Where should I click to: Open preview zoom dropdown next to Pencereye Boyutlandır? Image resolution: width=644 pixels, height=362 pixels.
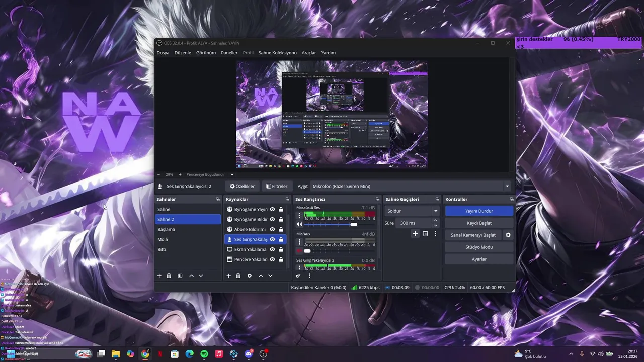click(x=232, y=174)
